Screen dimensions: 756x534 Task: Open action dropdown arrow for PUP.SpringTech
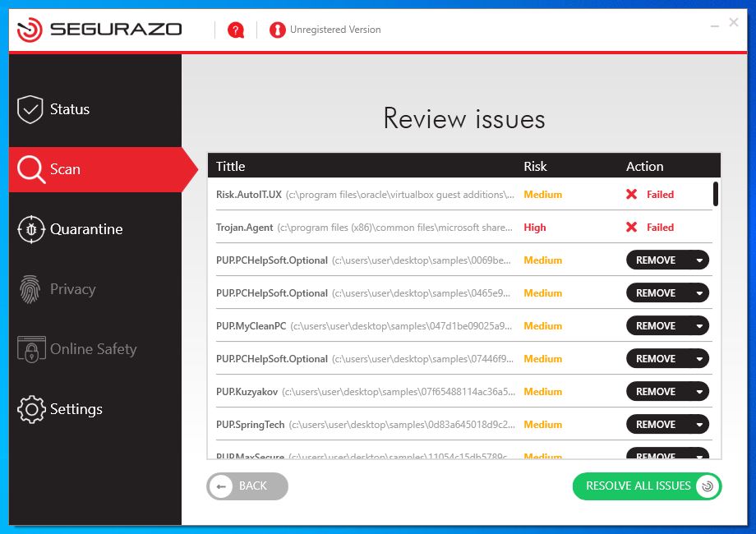(699, 425)
